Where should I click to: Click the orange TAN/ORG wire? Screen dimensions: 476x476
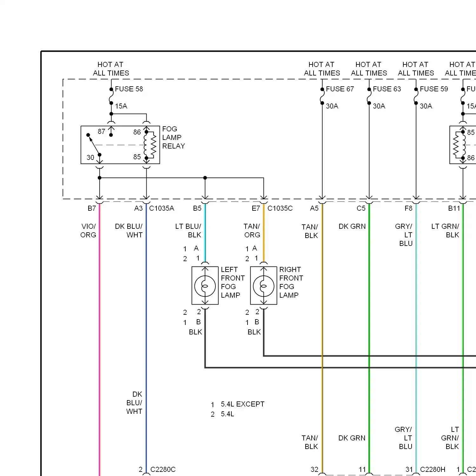click(264, 233)
